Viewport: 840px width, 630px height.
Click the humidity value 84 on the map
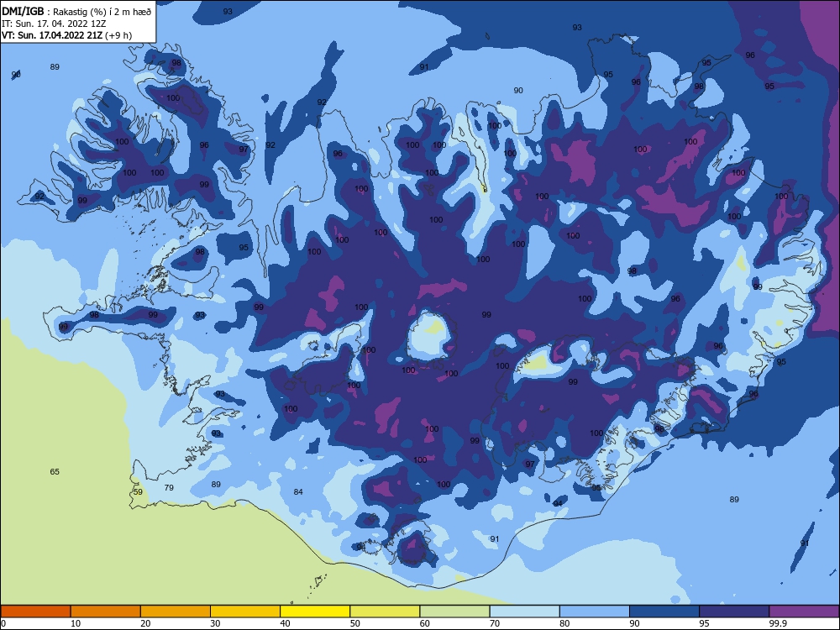point(298,491)
